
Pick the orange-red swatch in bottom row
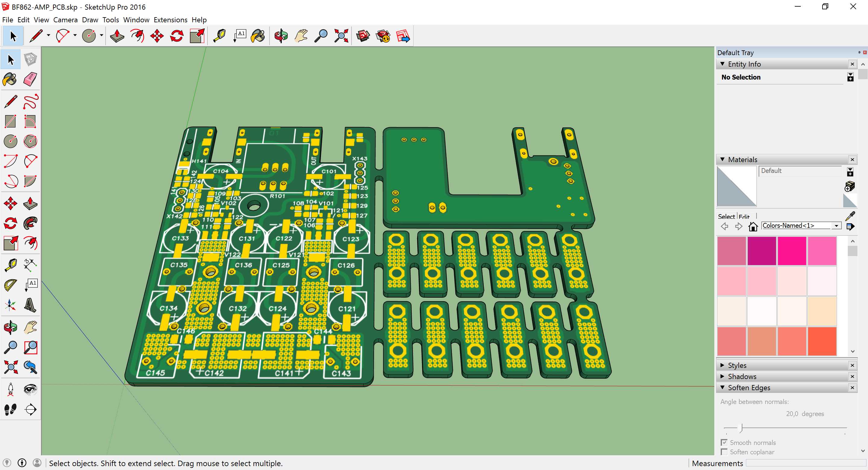(822, 341)
